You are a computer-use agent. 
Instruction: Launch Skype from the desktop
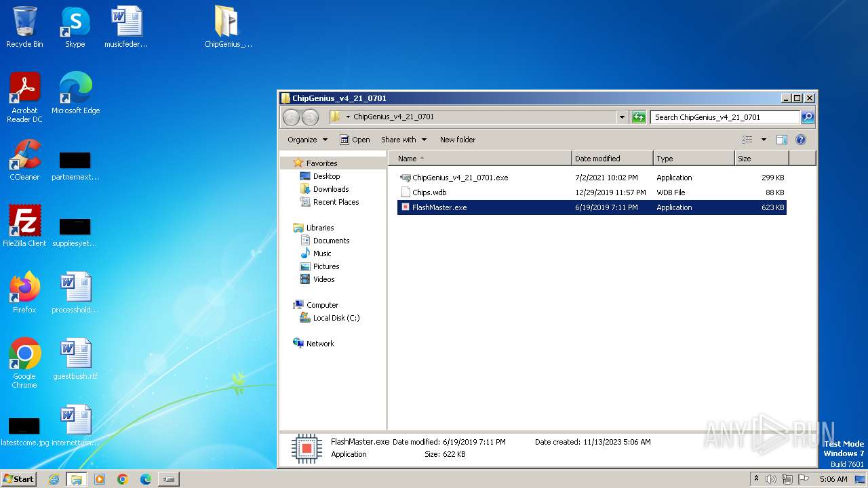coord(75,27)
